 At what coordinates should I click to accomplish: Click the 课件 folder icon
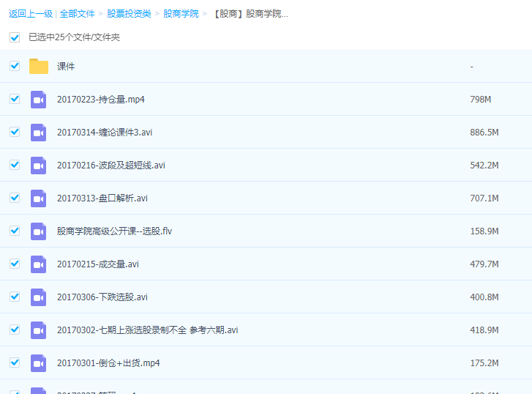point(39,67)
